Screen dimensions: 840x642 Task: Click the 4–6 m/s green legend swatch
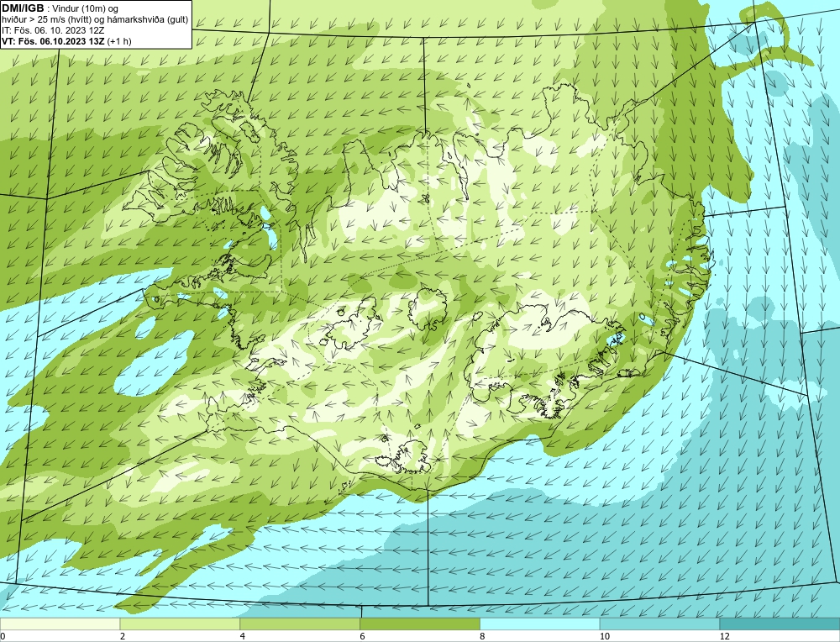(300, 624)
